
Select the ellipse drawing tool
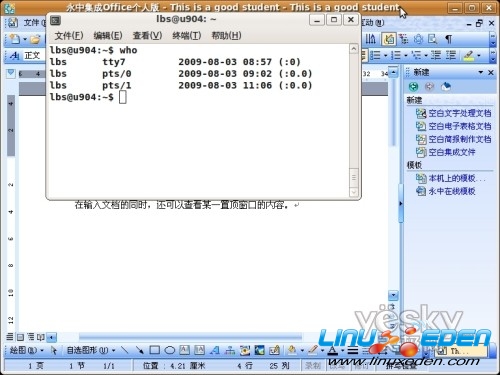[170, 350]
